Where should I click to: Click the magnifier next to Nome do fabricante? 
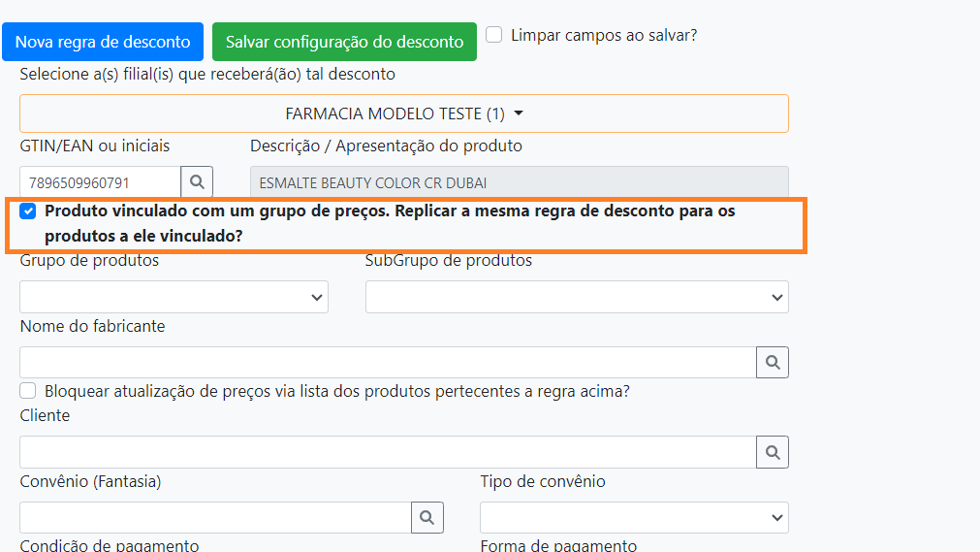click(772, 362)
